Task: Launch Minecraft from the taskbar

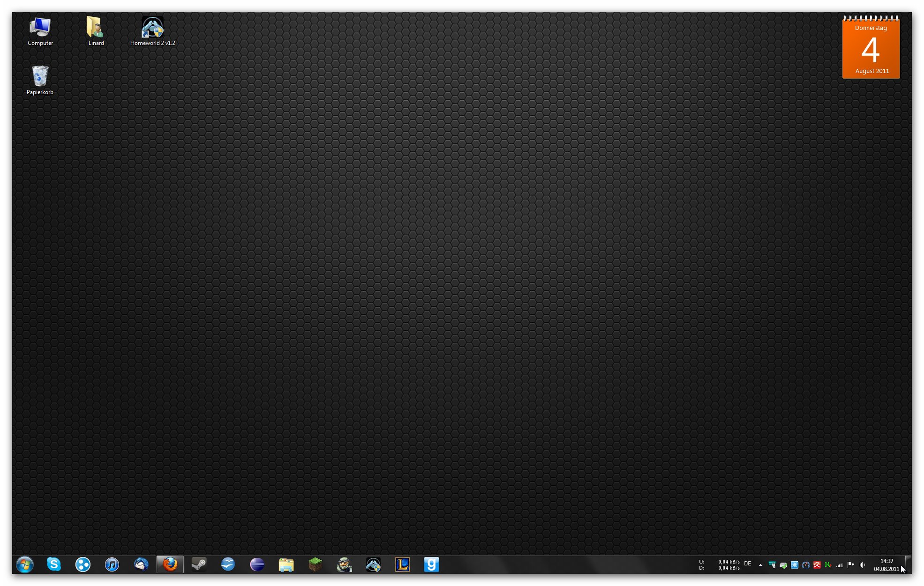Action: tap(316, 564)
